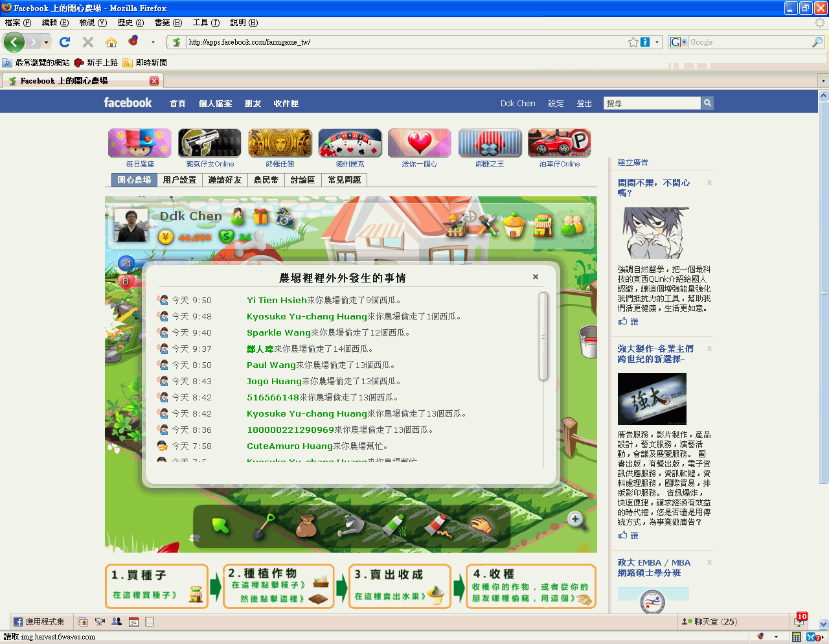This screenshot has height=644, width=829.
Task: Open the 書籤 menu
Action: coord(168,23)
